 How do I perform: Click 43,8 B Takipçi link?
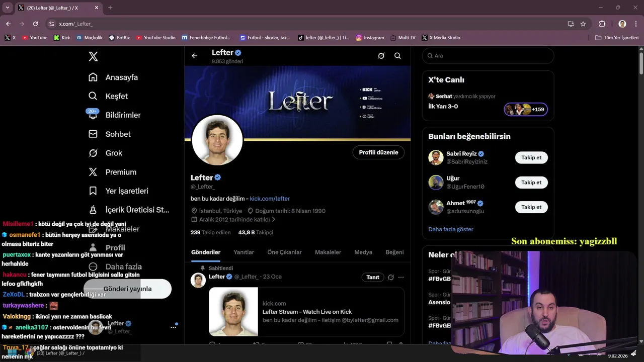[256, 232]
